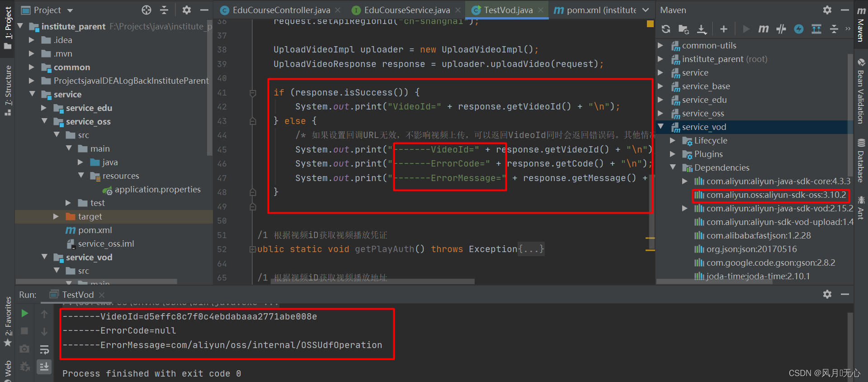This screenshot has width=868, height=382.
Task: Attach debugger via bug icon in Run panel
Action: [x=25, y=366]
